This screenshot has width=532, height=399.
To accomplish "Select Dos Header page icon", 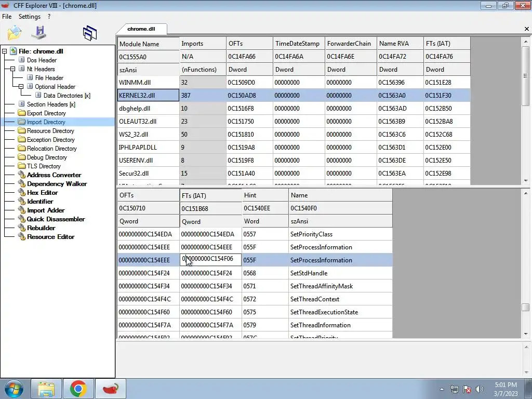I will tap(22, 60).
